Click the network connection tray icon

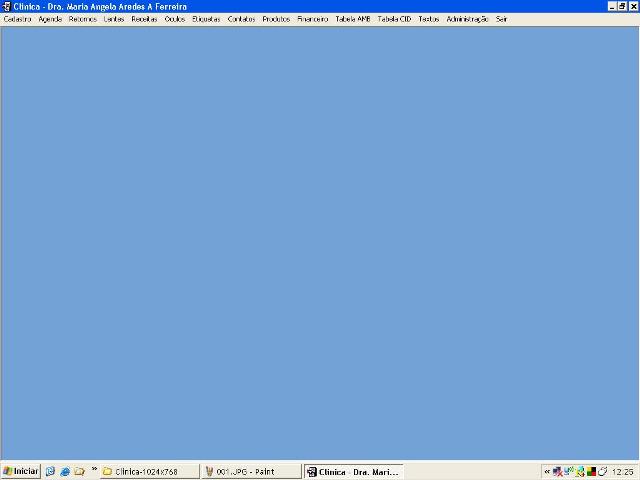(x=569, y=471)
